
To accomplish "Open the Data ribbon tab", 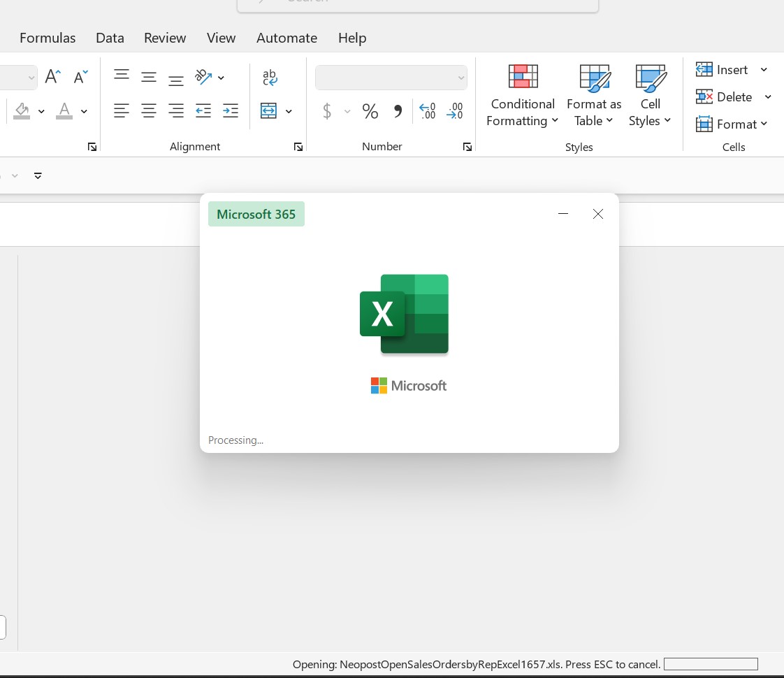I will (x=110, y=38).
